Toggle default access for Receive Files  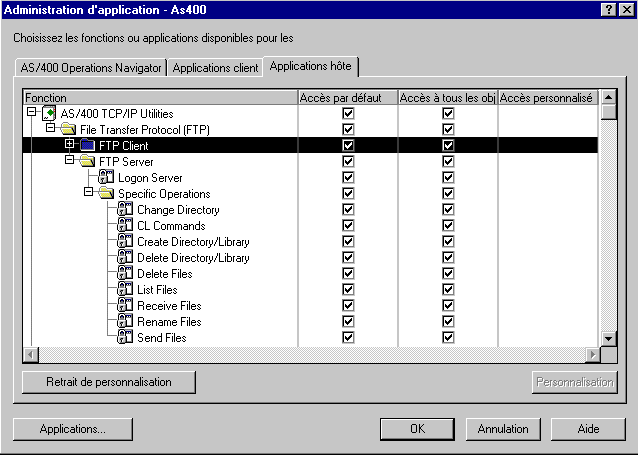348,305
